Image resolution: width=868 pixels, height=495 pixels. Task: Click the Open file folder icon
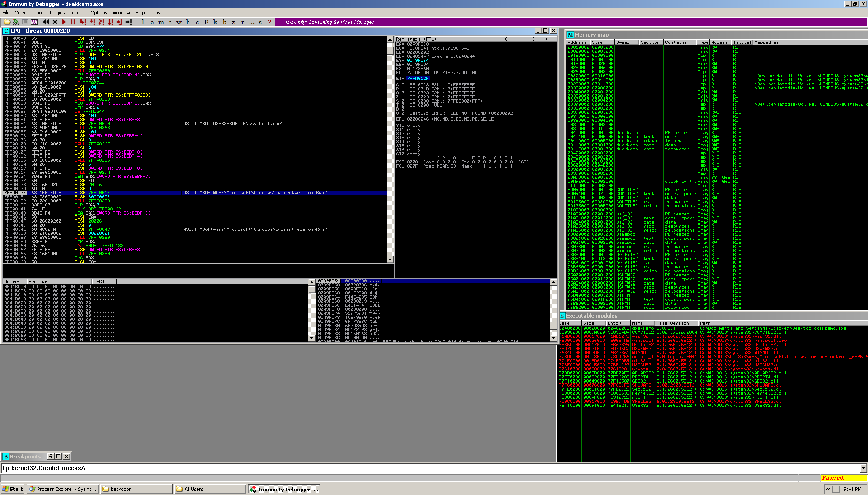[7, 22]
